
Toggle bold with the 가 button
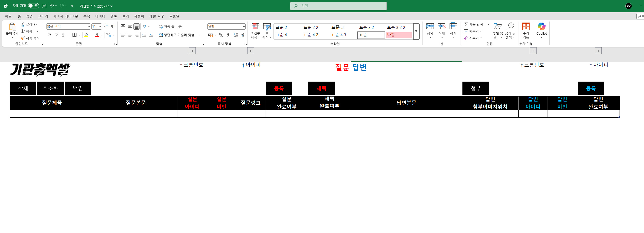click(x=49, y=35)
